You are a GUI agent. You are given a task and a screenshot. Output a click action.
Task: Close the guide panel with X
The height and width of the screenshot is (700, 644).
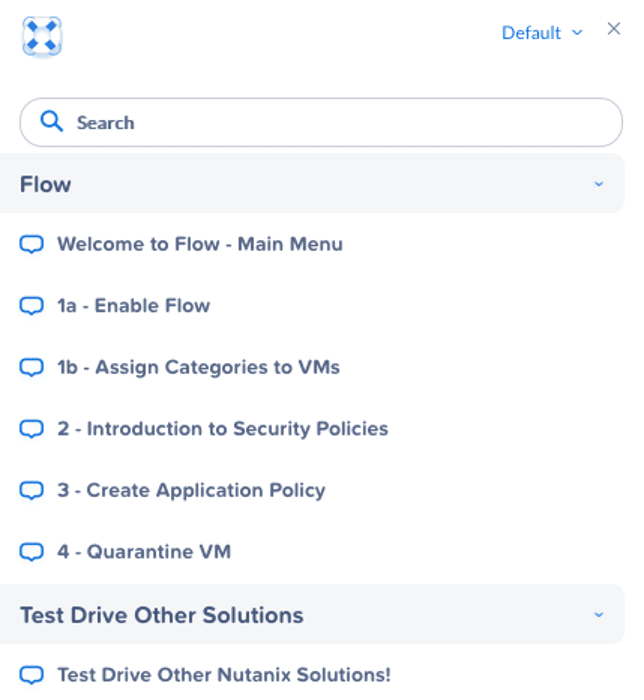click(614, 29)
